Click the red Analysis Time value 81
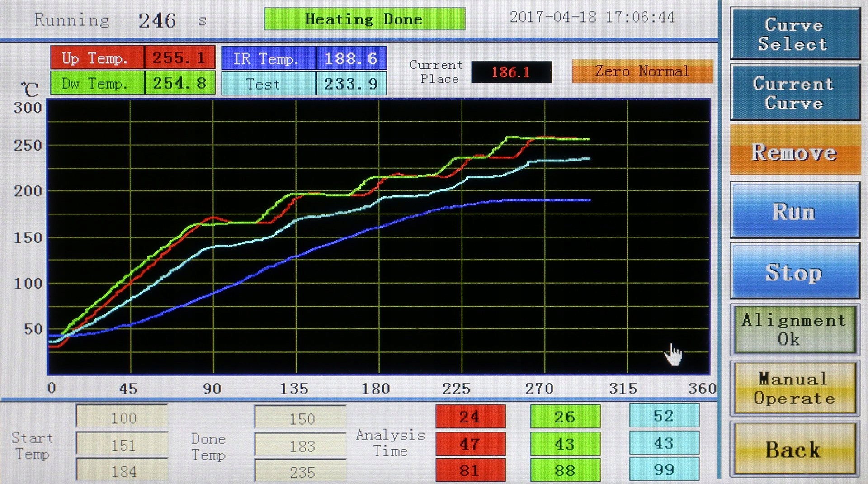868x484 pixels. pyautogui.click(x=470, y=470)
